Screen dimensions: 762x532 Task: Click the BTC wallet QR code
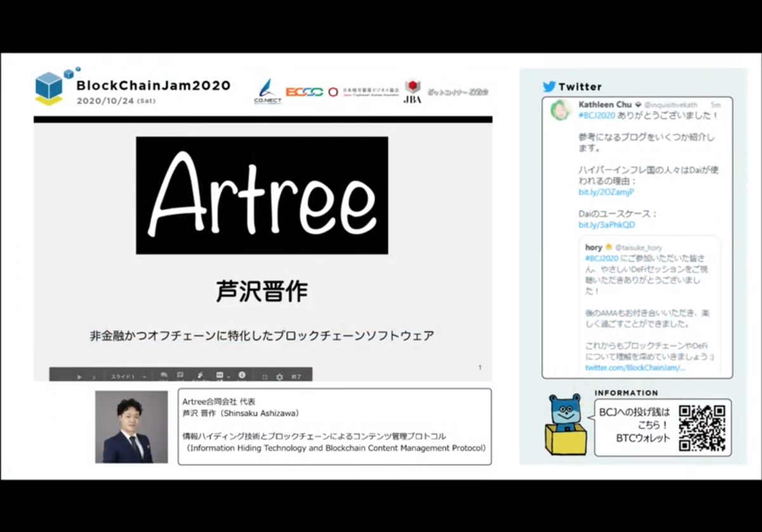pyautogui.click(x=702, y=427)
